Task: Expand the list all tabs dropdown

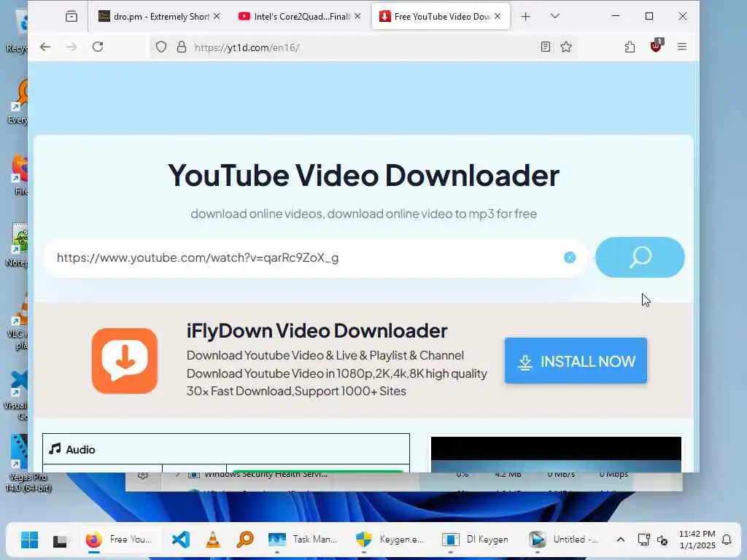Action: [x=555, y=17]
